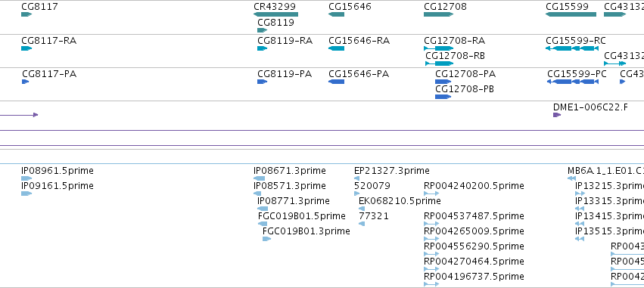Select the CG8117-RA transcript glyph
The image size is (644, 288).
click(26, 48)
